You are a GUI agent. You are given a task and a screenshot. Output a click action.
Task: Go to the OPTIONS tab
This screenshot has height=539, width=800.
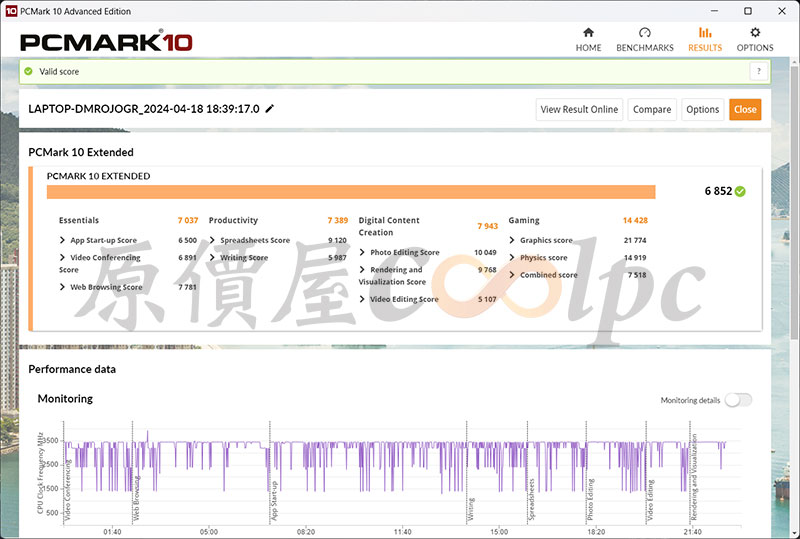click(x=755, y=40)
